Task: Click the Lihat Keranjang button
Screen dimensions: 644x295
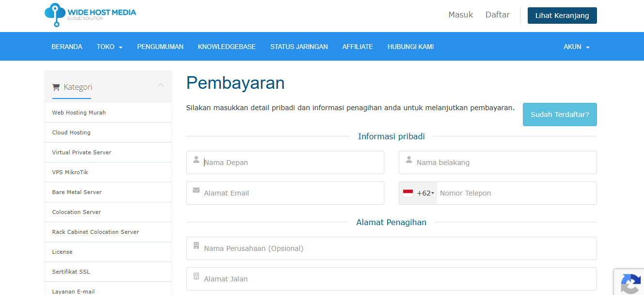Action: click(x=562, y=16)
